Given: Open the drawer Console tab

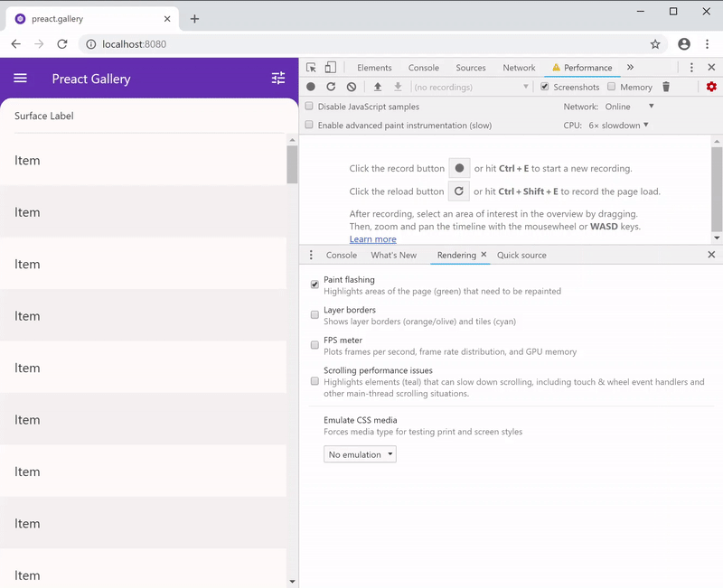Looking at the screenshot, I should coord(342,255).
